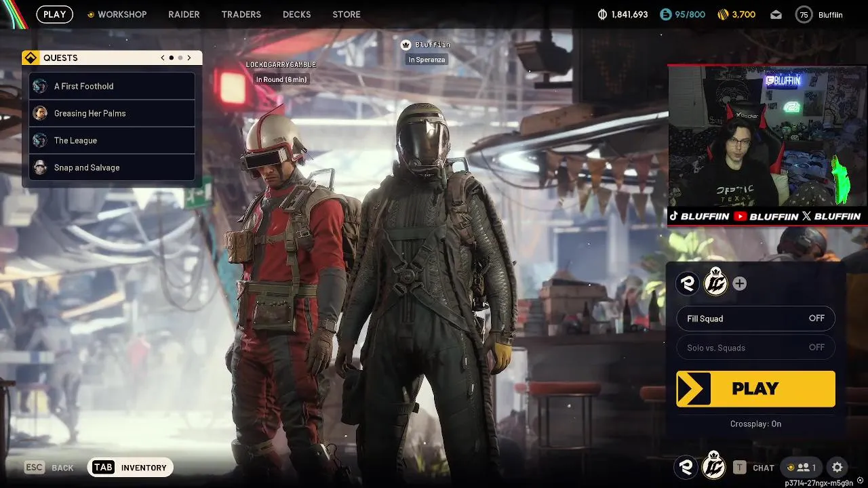The width and height of the screenshot is (868, 488).
Task: Select the first quest page dot
Action: click(172, 58)
